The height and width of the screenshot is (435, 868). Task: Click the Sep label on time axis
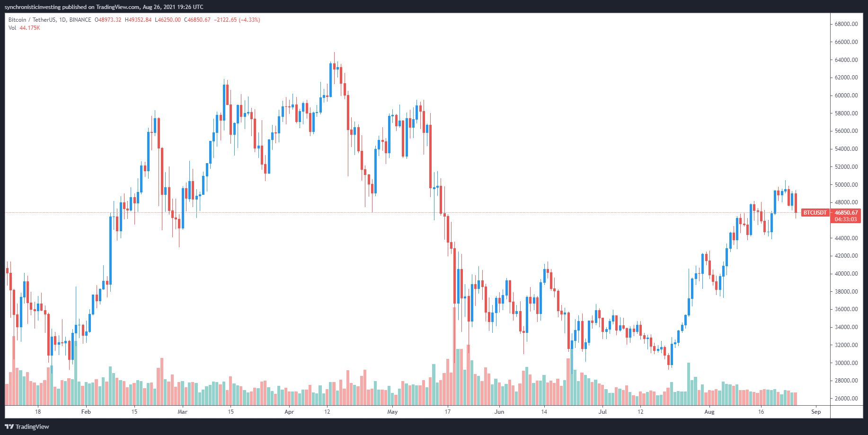coord(816,412)
